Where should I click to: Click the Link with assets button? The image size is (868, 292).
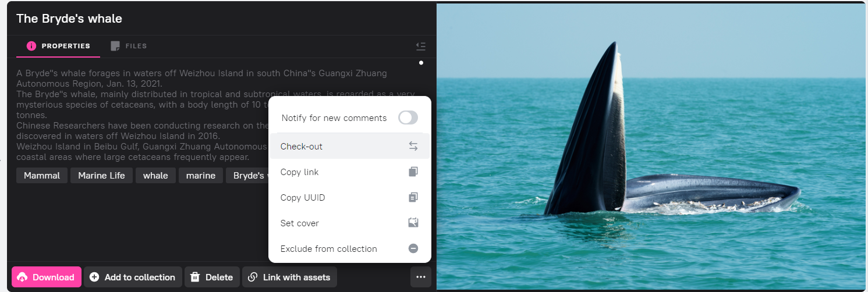pyautogui.click(x=289, y=277)
